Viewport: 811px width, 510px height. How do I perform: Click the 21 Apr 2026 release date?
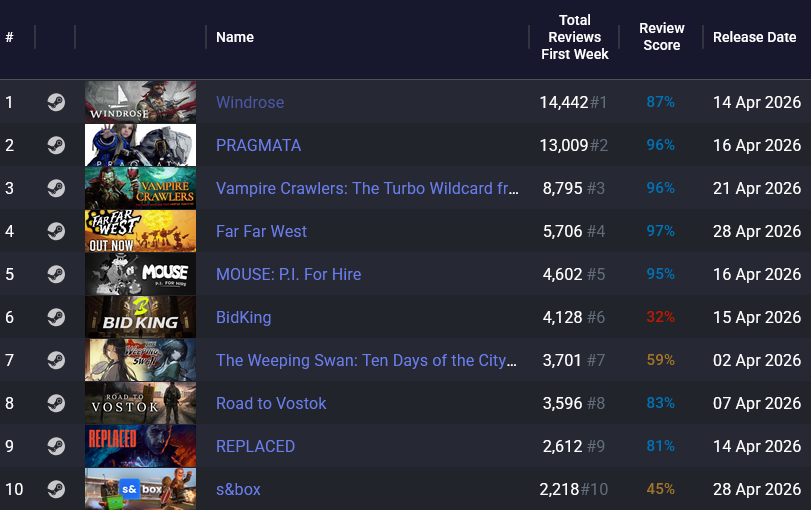point(757,188)
